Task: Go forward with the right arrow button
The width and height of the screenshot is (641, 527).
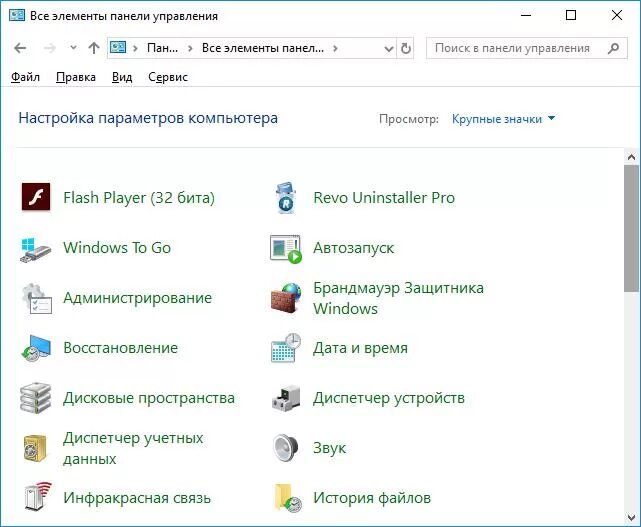Action: pyautogui.click(x=49, y=48)
